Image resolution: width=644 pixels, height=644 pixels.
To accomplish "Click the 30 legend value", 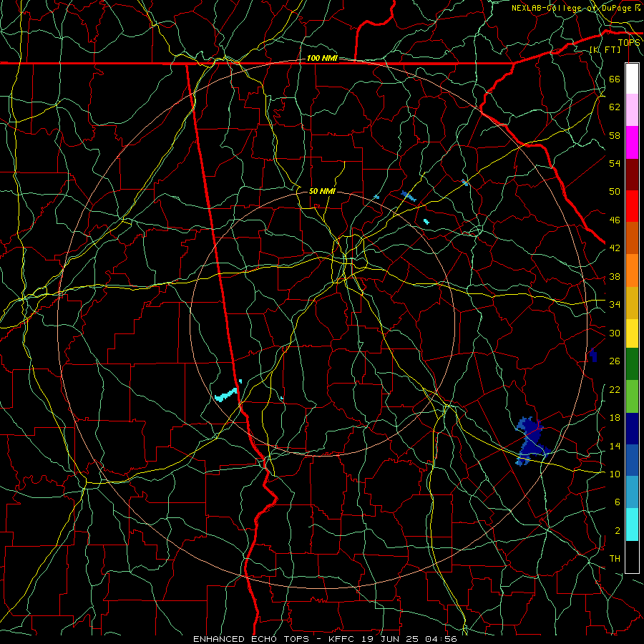I will click(x=615, y=333).
